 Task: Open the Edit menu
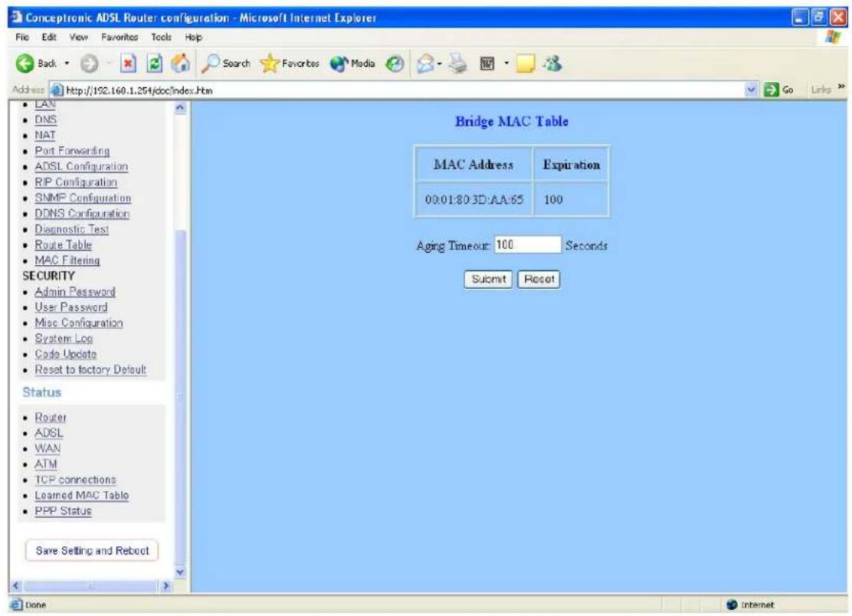click(x=49, y=37)
